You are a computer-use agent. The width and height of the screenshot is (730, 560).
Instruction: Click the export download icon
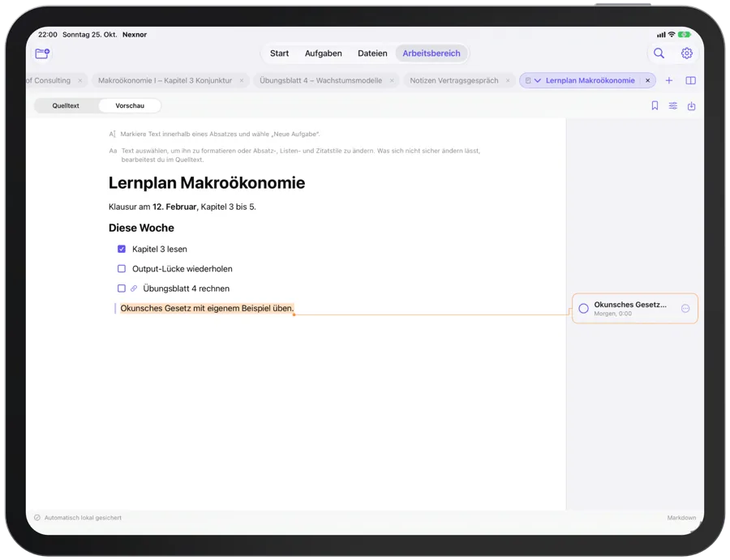point(691,106)
